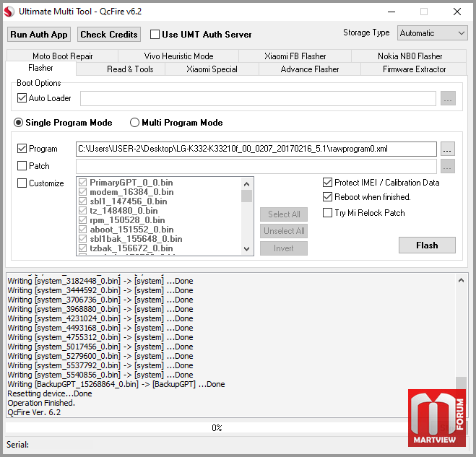Click the partition list scrollbar thumb
The width and height of the screenshot is (476, 457).
[247, 196]
